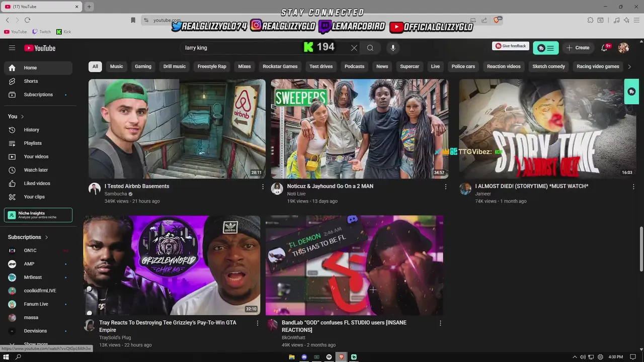
Task: Select the Podcasts chip
Action: coord(354,66)
